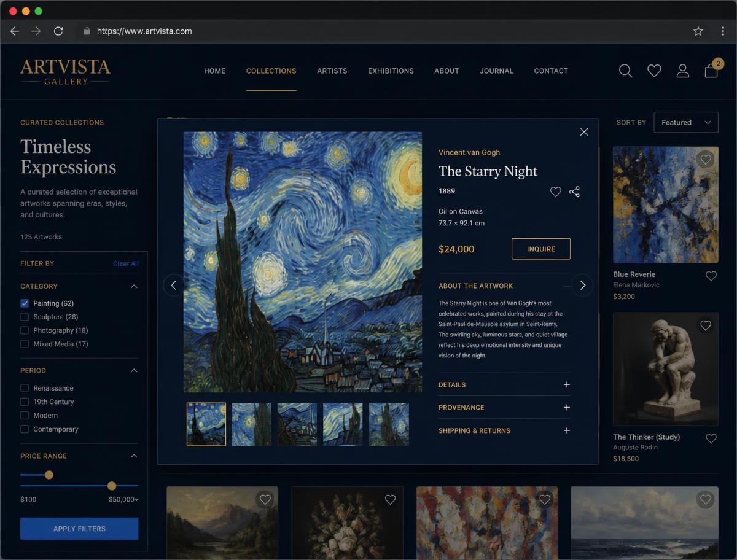Open Vincent van Gogh artist link
The height and width of the screenshot is (560, 737).
tap(469, 152)
